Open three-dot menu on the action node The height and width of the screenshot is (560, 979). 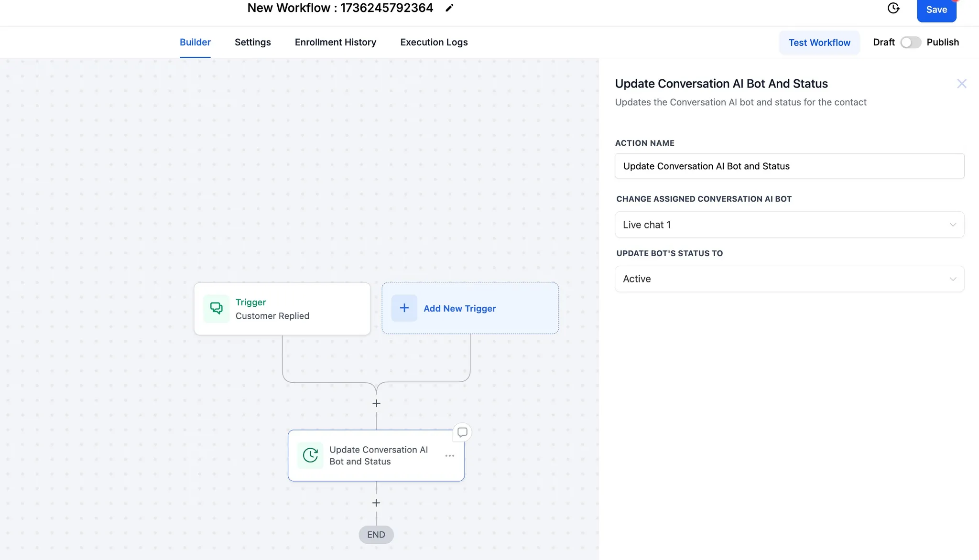coord(449,456)
